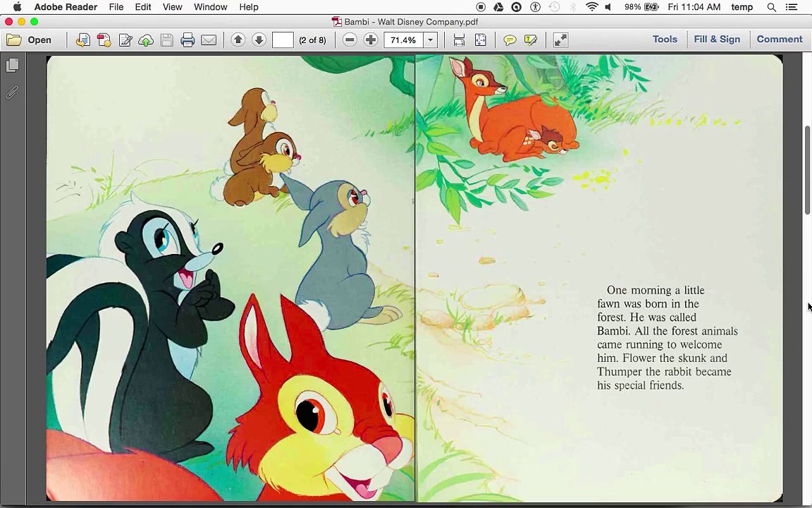Click the envelope email icon
The height and width of the screenshot is (508, 812).
(x=209, y=40)
